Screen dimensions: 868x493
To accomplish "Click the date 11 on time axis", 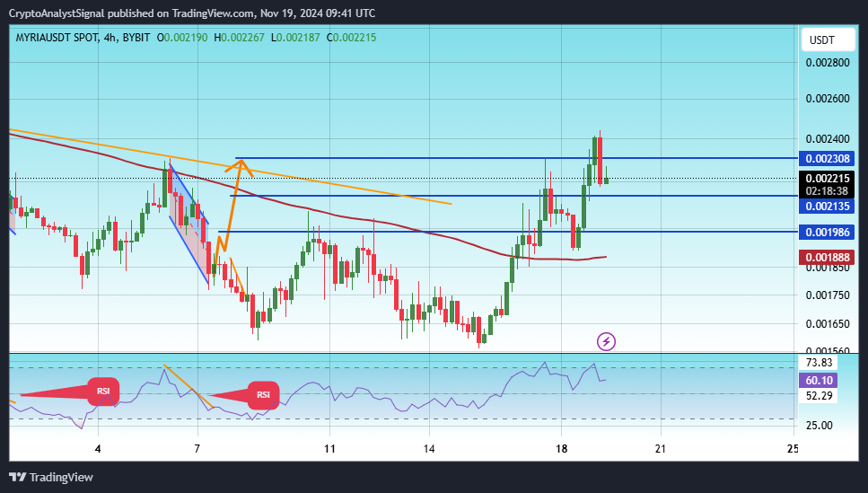I will tap(329, 448).
